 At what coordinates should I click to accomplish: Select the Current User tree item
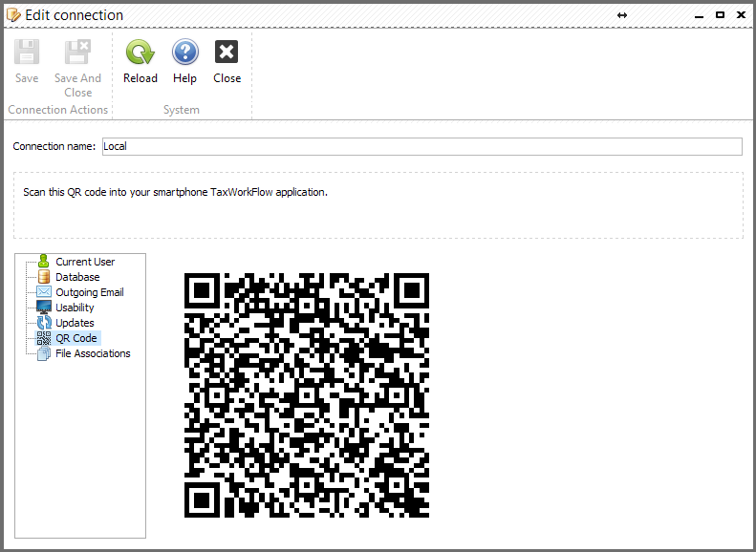(x=85, y=262)
